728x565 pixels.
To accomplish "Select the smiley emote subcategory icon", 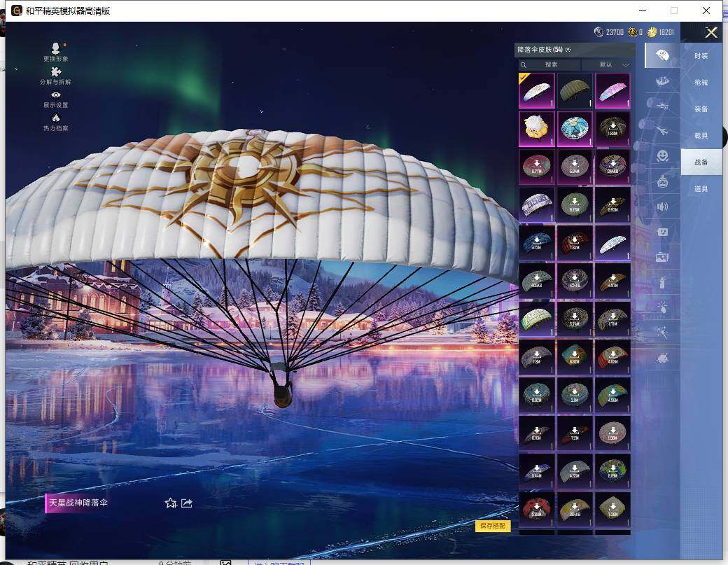I will [662, 155].
